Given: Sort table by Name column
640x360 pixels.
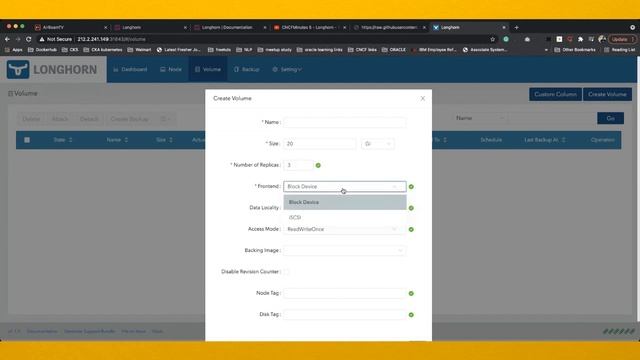Looking at the screenshot, I should tap(117, 140).
